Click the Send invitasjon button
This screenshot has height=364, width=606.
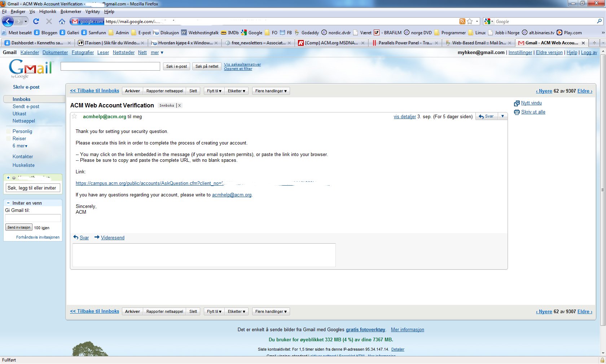[x=19, y=227]
